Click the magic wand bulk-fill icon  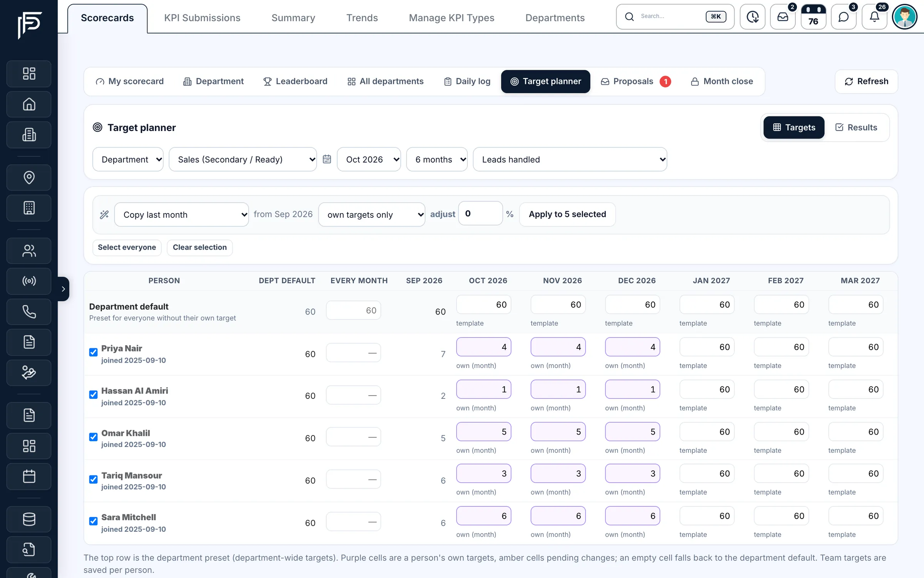tap(104, 215)
